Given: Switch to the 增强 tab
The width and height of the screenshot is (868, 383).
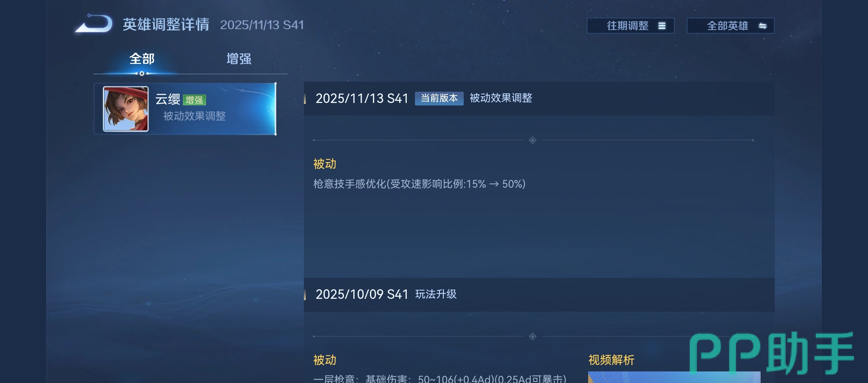Looking at the screenshot, I should [x=239, y=59].
